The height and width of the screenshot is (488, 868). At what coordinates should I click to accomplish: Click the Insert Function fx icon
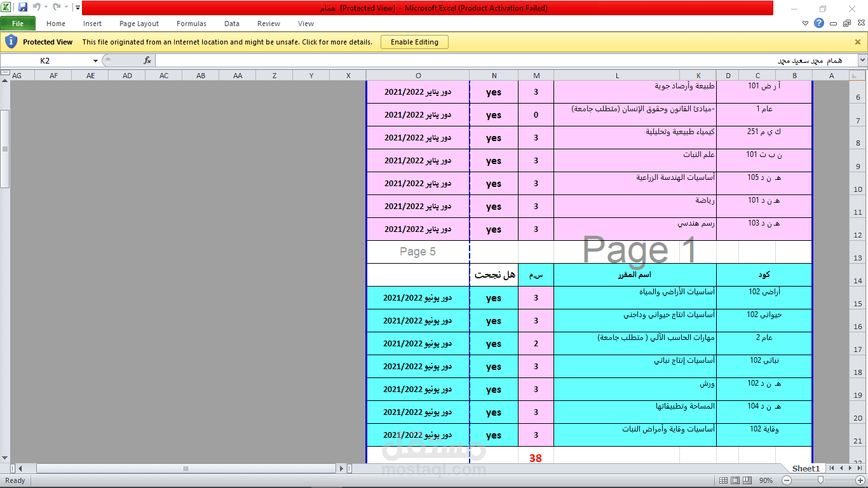147,60
